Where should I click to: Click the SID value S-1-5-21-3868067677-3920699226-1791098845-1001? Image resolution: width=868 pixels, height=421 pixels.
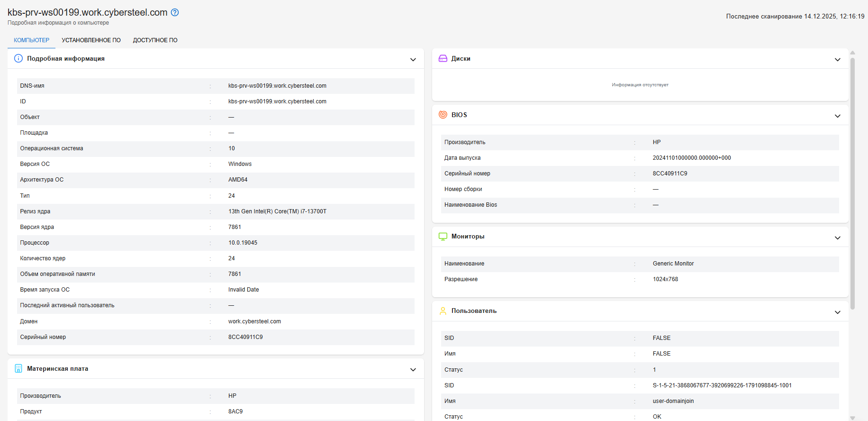click(x=722, y=385)
